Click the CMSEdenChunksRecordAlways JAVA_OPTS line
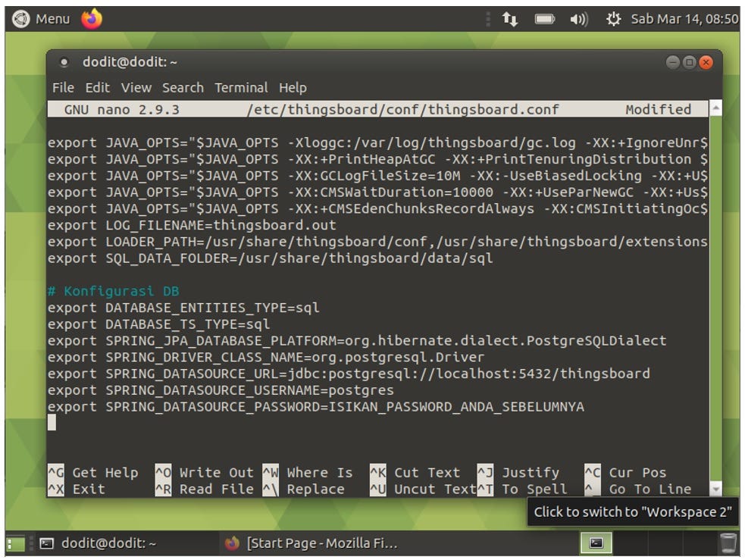This screenshot has height=560, width=745. pyautogui.click(x=377, y=209)
